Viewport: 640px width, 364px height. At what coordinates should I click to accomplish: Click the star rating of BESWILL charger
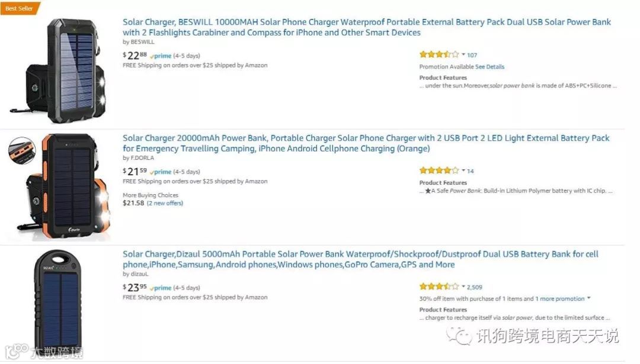tap(439, 54)
